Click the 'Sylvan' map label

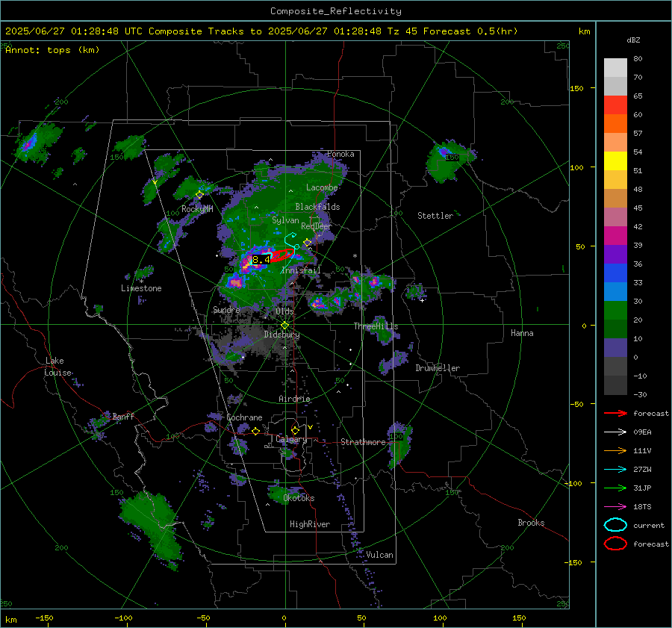[x=285, y=220]
